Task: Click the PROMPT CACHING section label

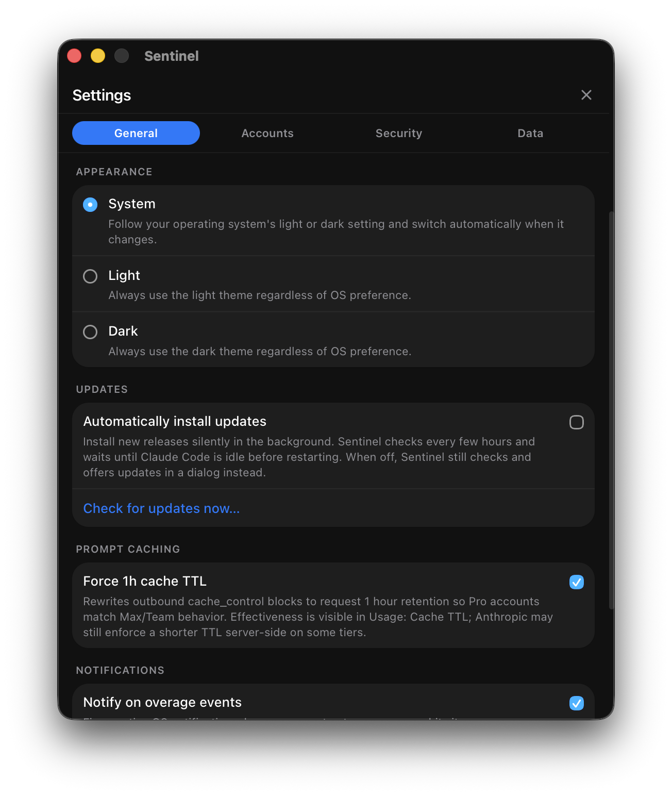Action: 128,549
